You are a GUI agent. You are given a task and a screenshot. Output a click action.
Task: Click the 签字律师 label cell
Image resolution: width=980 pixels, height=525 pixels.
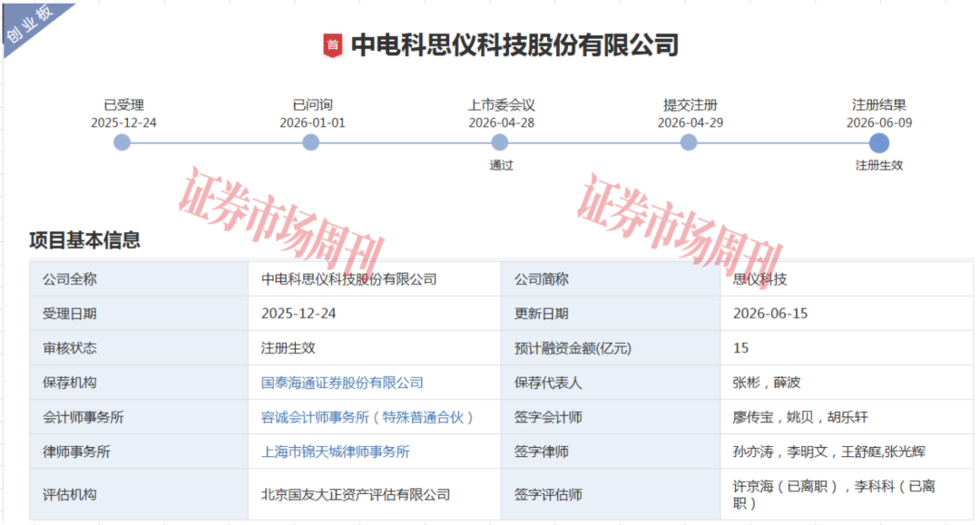tap(611, 452)
